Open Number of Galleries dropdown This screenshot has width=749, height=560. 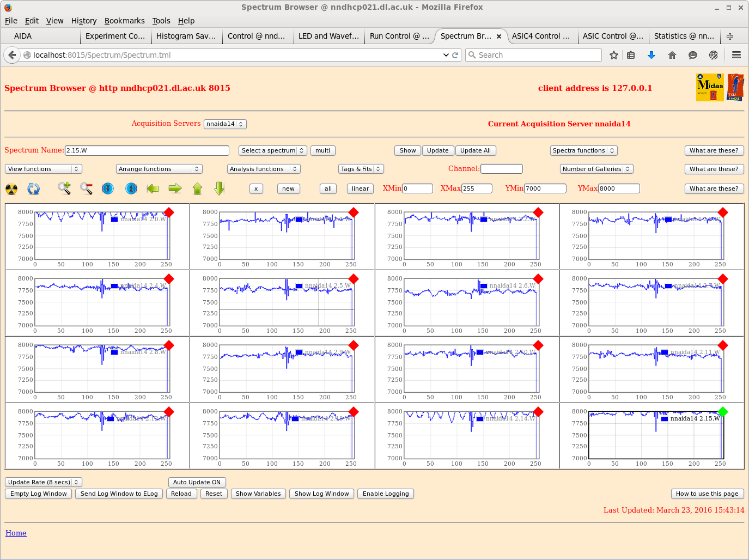[596, 169]
